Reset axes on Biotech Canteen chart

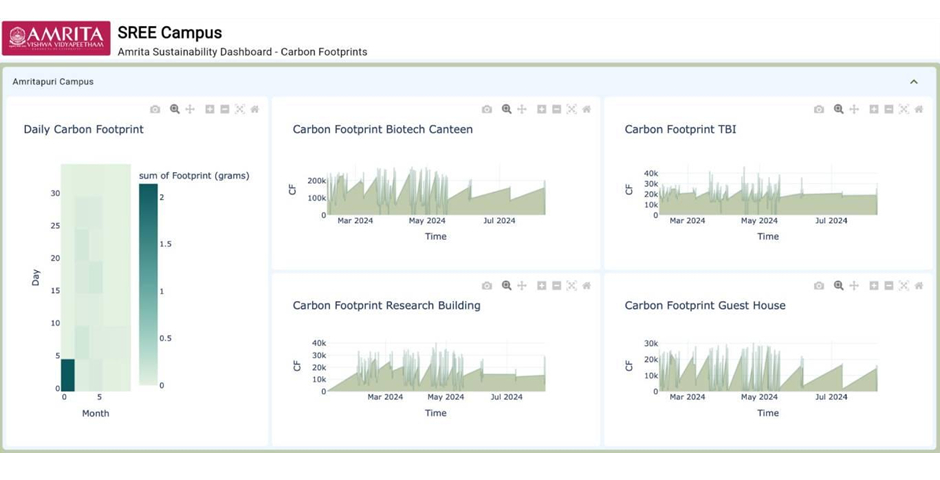click(587, 109)
